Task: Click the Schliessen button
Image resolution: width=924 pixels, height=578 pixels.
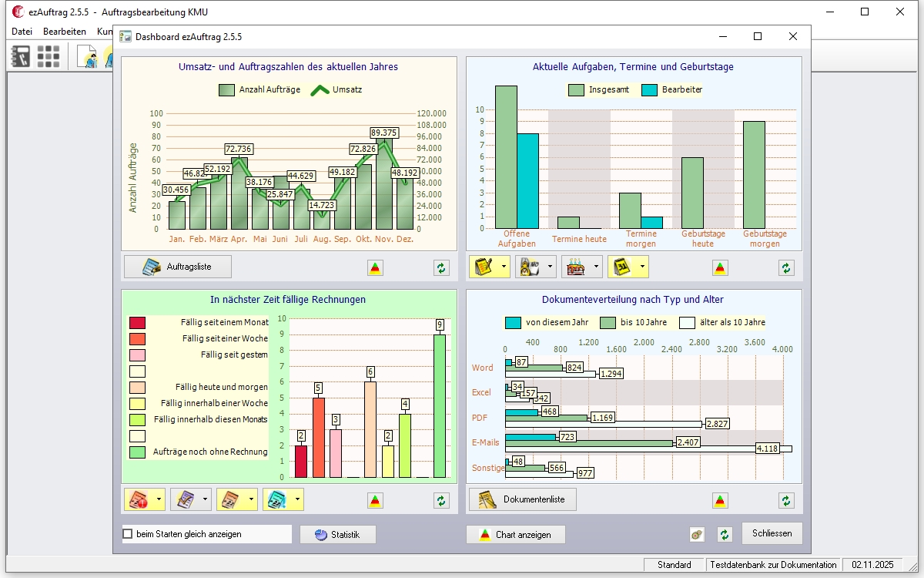Action: pyautogui.click(x=772, y=533)
